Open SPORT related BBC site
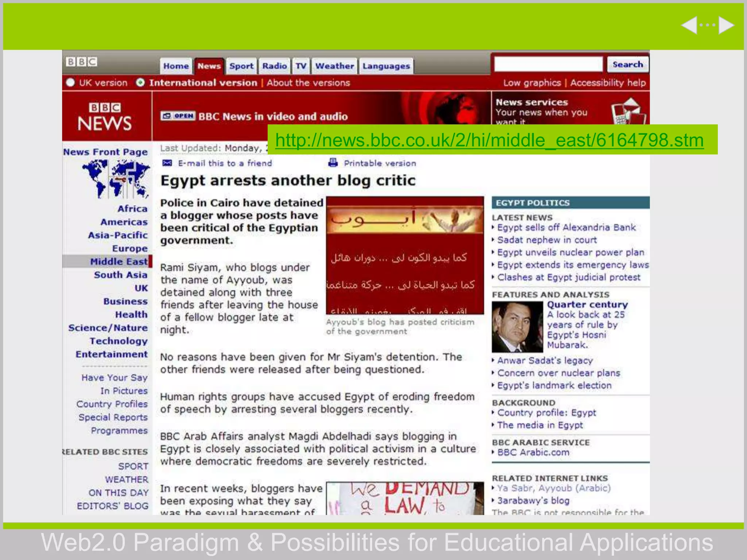Image resolution: width=747 pixels, height=560 pixels. coord(133,466)
